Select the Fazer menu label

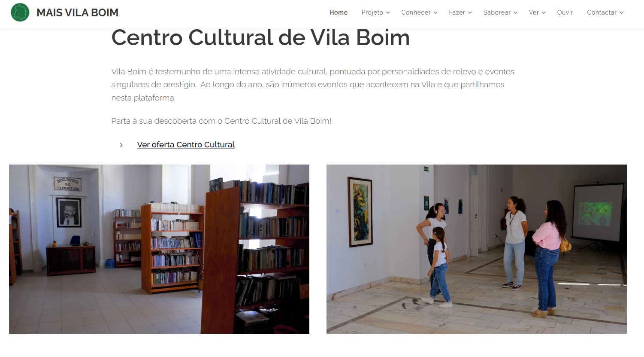(457, 12)
